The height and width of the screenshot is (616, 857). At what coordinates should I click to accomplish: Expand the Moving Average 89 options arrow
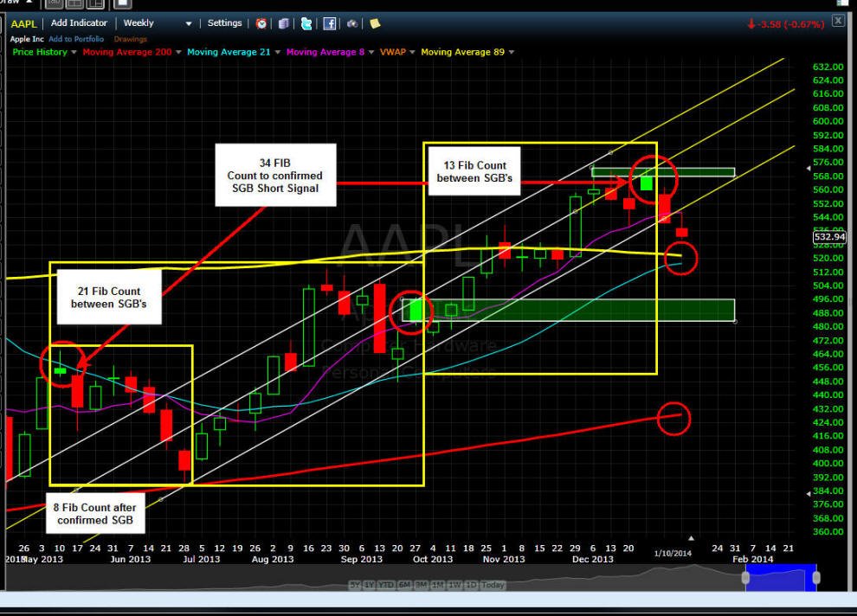pyautogui.click(x=511, y=53)
